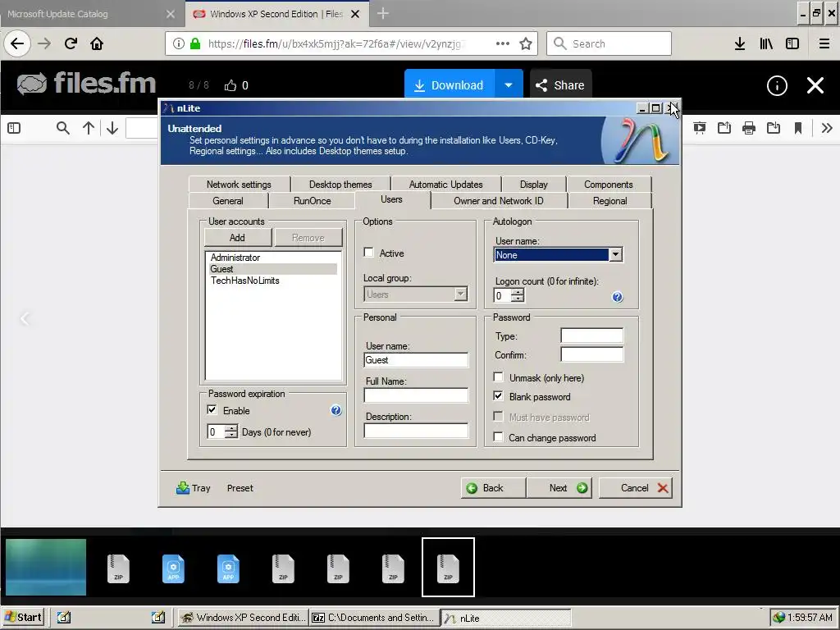Screen dimensions: 840x630
Task: Open the Download options dropdown arrow
Action: click(x=509, y=85)
